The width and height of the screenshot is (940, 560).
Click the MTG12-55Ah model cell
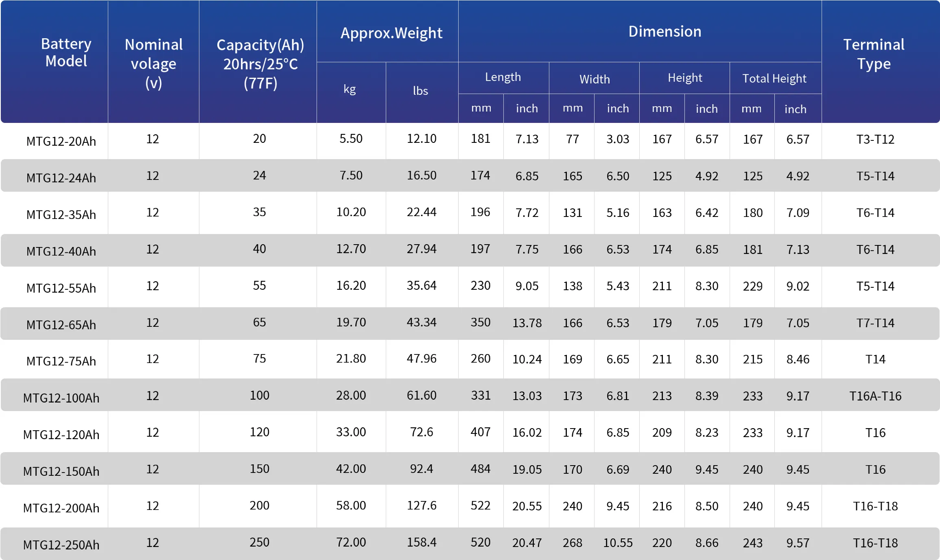[61, 288]
